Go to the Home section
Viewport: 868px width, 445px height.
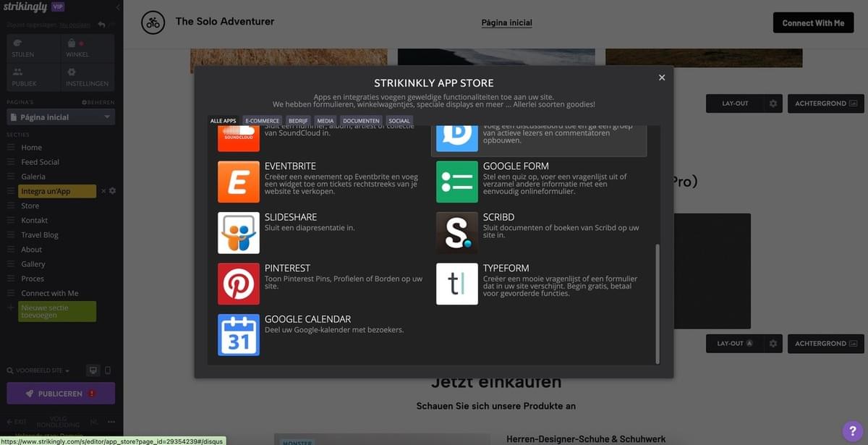pyautogui.click(x=31, y=148)
